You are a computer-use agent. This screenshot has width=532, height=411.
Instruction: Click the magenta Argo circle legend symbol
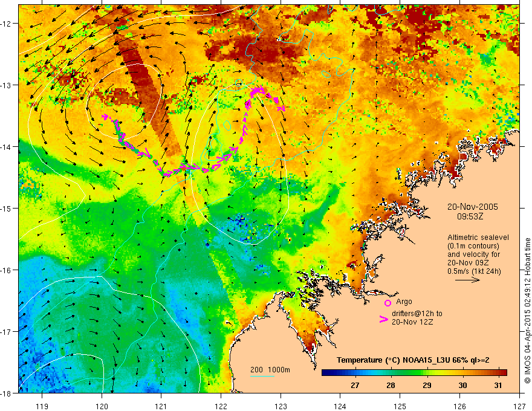(x=388, y=303)
